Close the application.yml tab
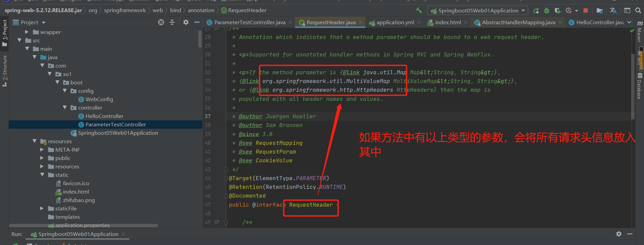Viewport: 644px width, 245px height. (419, 22)
